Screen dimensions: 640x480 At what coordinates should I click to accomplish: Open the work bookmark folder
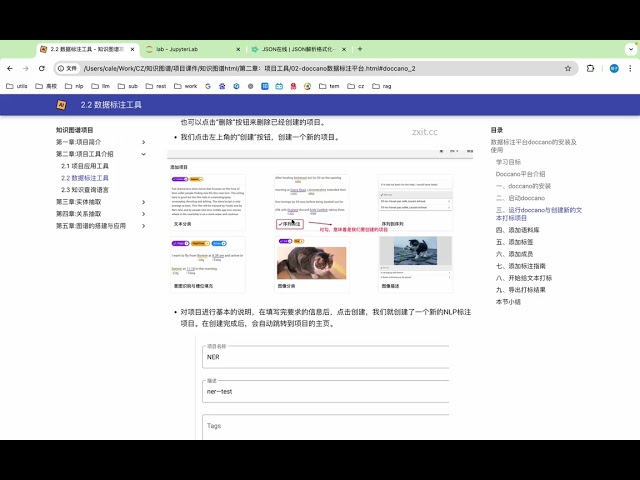(x=186, y=86)
